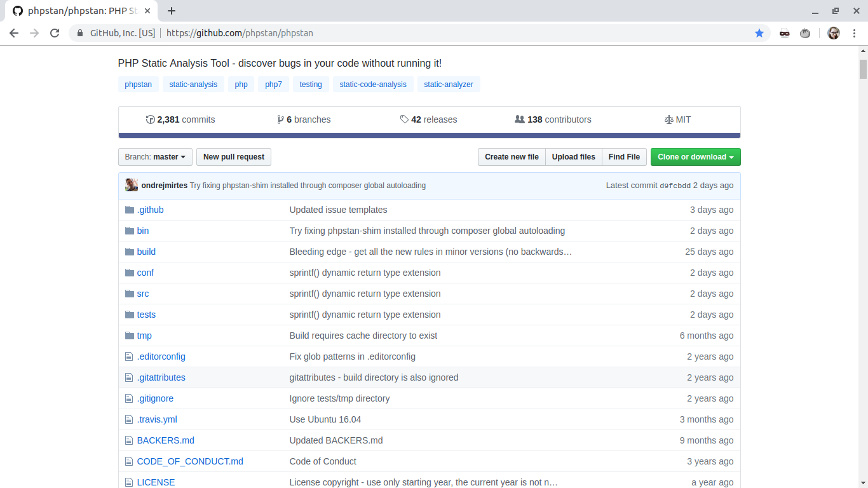Select the php7 topic tag
Image resolution: width=868 pixels, height=488 pixels.
point(274,85)
